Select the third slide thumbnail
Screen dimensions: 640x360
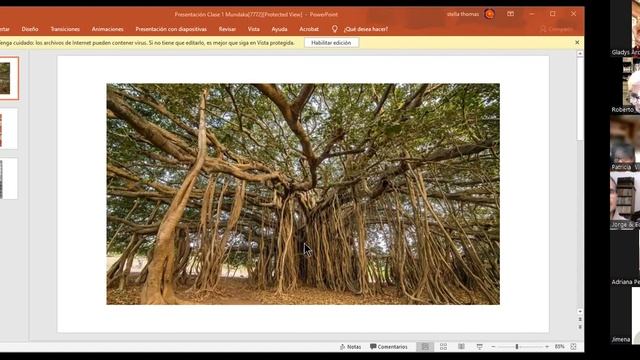[9, 179]
